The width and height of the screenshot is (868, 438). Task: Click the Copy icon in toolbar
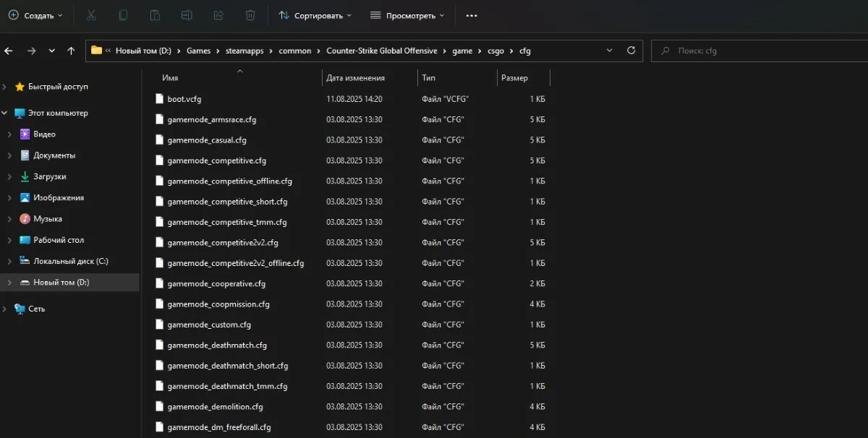pos(123,15)
